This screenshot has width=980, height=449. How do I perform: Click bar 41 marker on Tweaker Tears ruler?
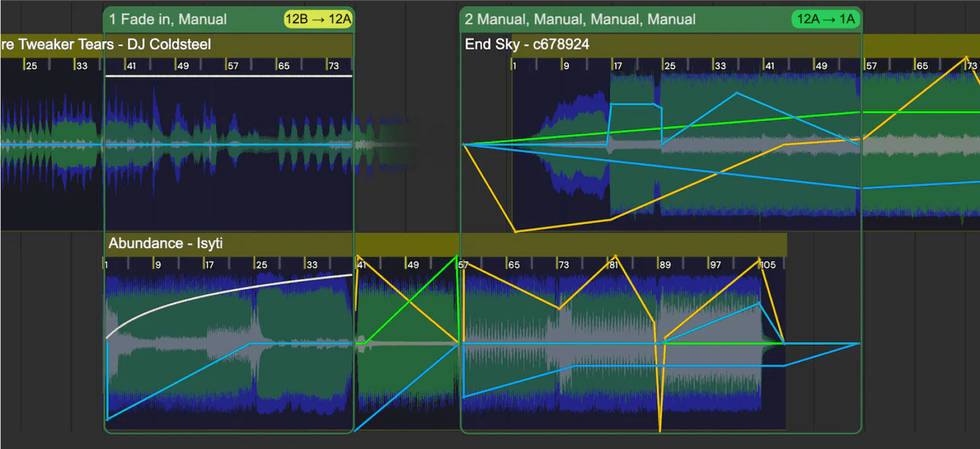coord(131,66)
